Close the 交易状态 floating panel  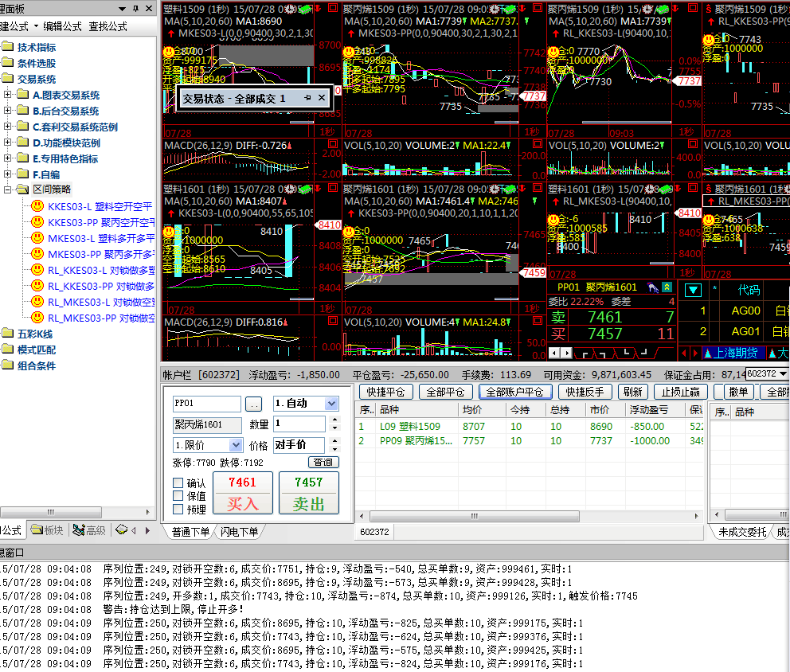[x=322, y=98]
